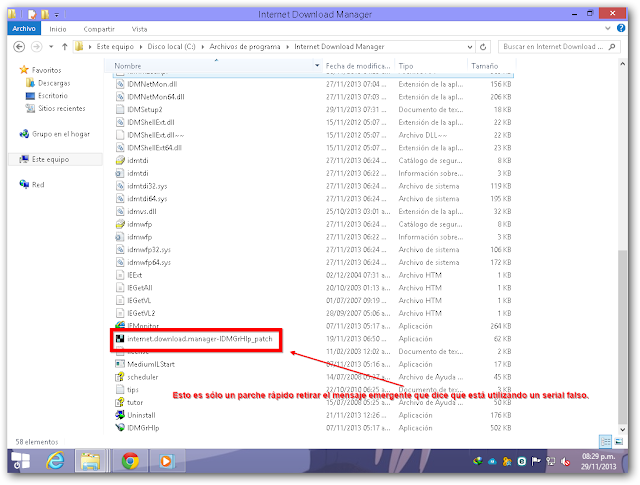640x485 pixels.
Task: Sort by the Nombre column header
Action: click(x=127, y=66)
